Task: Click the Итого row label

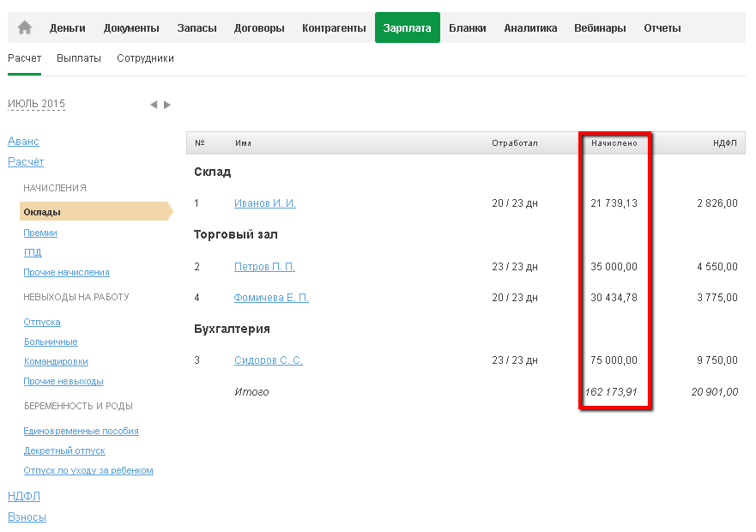Action: 251,392
